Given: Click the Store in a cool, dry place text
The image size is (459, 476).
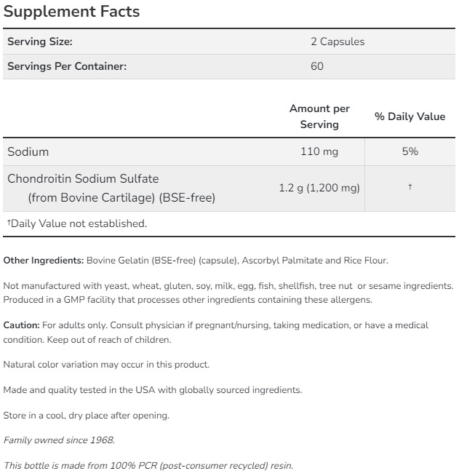Looking at the screenshot, I should click(86, 416).
